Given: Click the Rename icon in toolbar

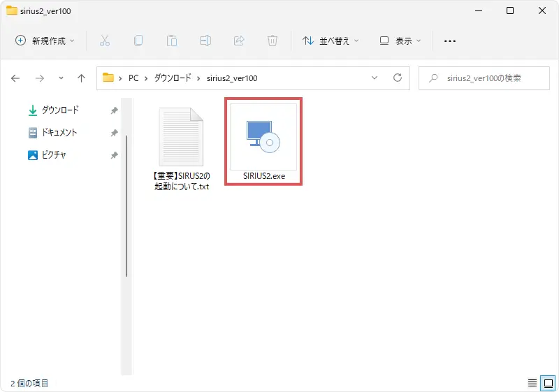Looking at the screenshot, I should point(205,41).
